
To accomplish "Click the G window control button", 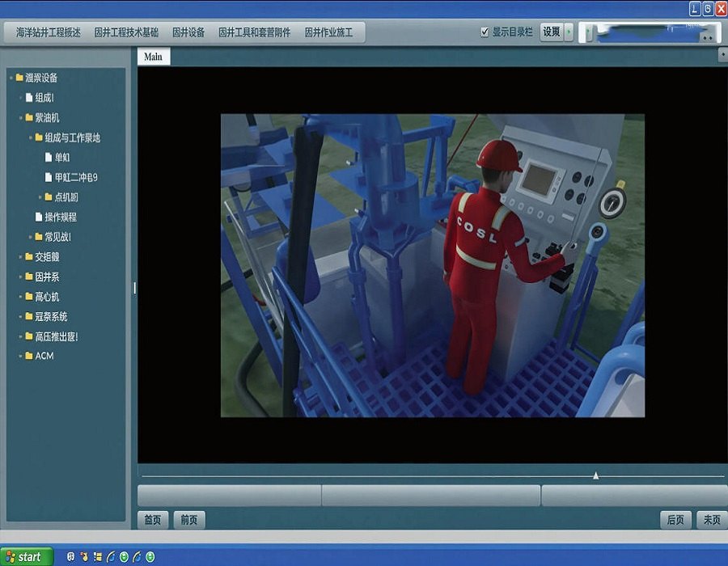I will (x=708, y=9).
